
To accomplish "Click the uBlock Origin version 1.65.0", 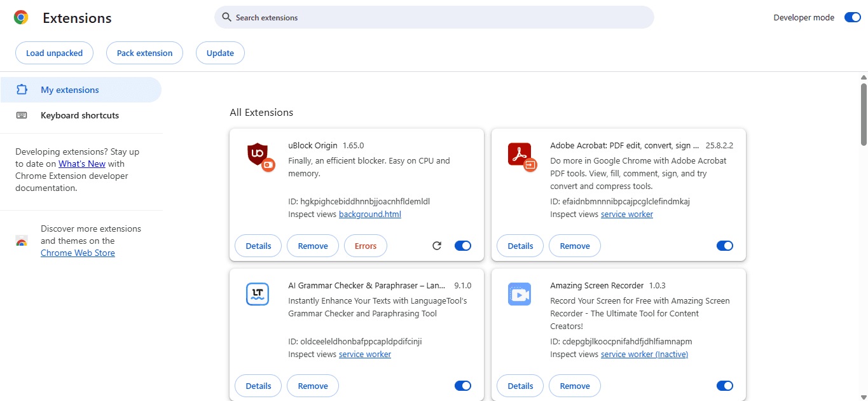I will 353,146.
